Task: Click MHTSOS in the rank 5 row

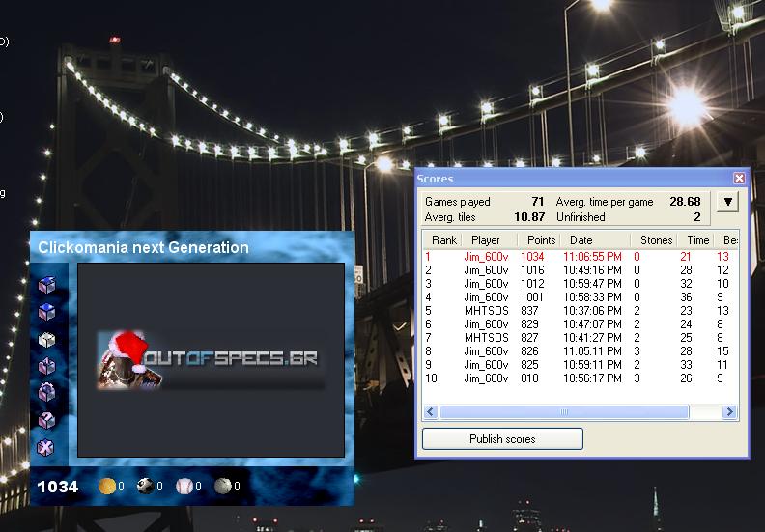Action: [x=487, y=311]
